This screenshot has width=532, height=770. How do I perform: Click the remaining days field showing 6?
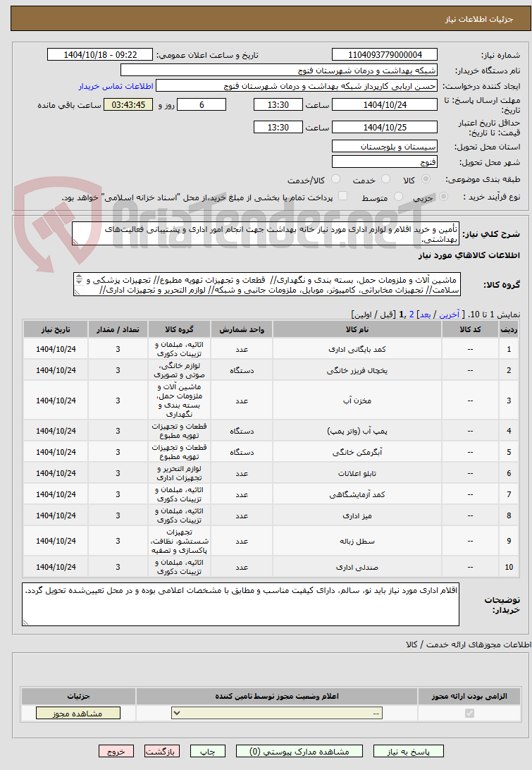202,104
